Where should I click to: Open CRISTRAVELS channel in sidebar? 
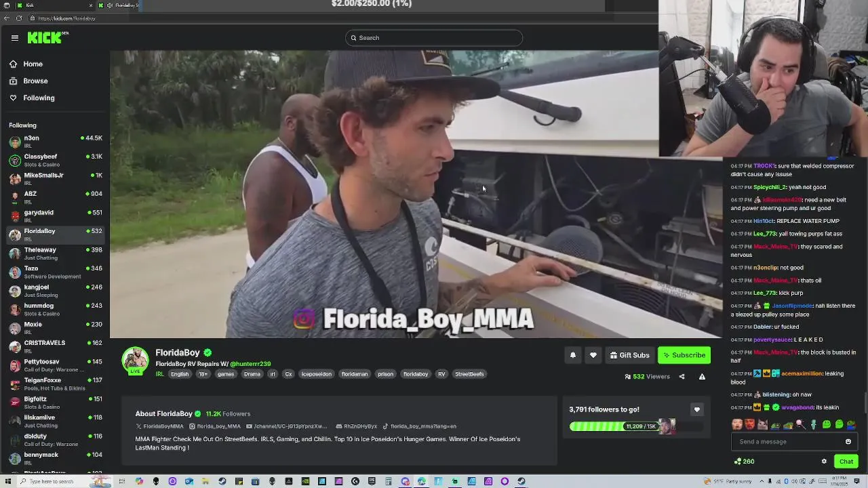tap(55, 346)
